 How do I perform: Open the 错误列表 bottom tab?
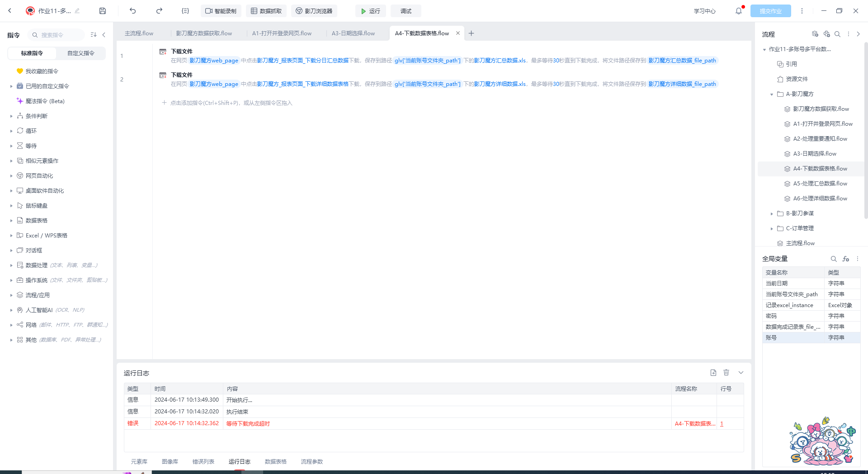click(x=203, y=462)
